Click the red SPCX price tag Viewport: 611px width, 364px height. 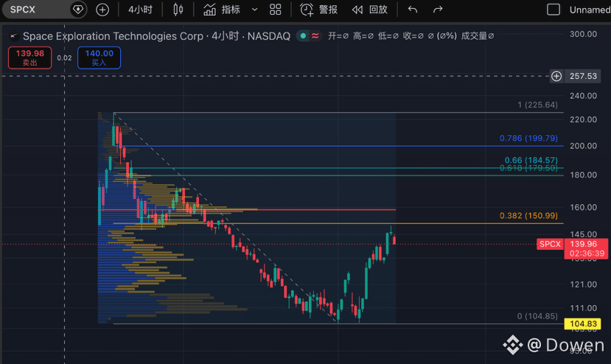550,245
